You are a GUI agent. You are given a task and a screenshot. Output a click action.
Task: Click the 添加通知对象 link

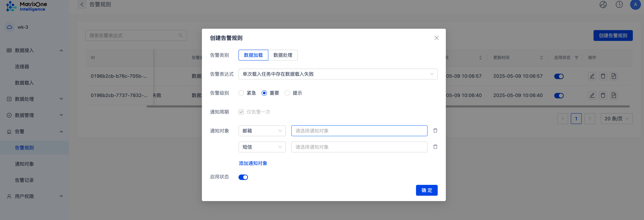[253, 163]
